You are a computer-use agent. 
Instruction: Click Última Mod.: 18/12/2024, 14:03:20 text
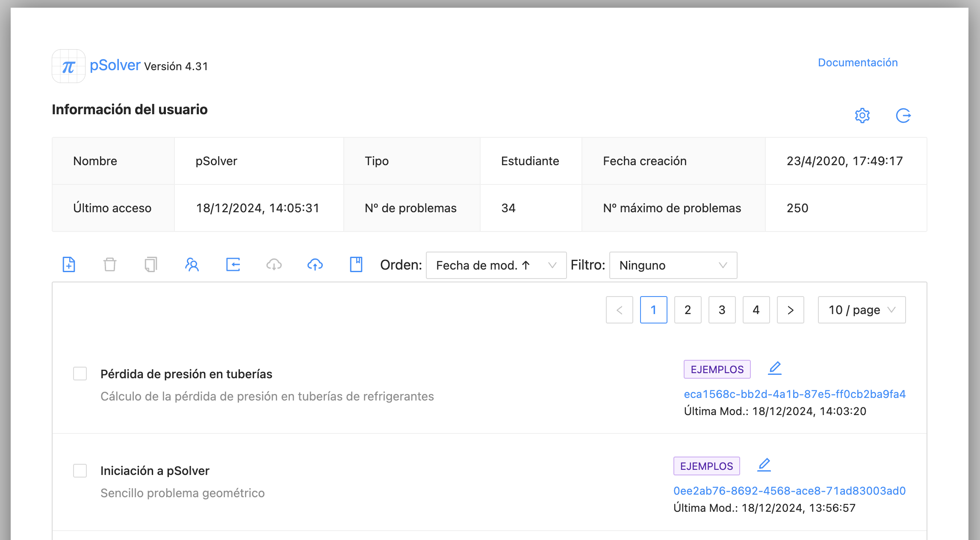pyautogui.click(x=775, y=411)
